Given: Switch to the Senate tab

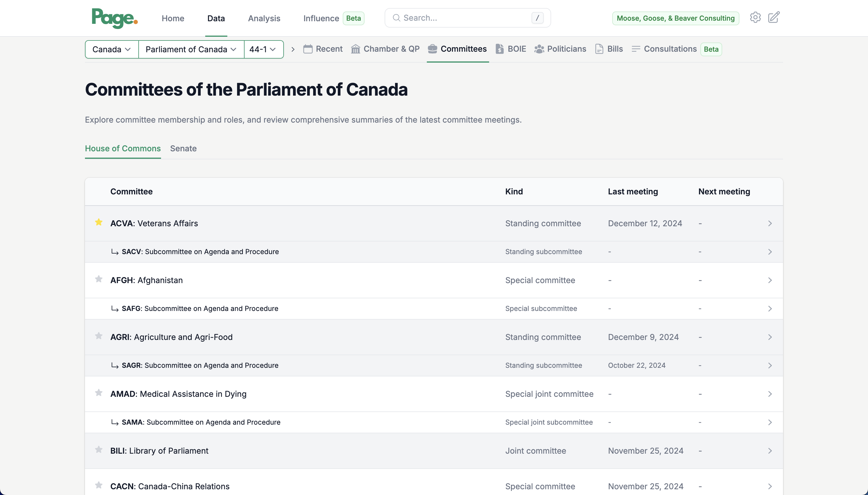Looking at the screenshot, I should (x=183, y=148).
